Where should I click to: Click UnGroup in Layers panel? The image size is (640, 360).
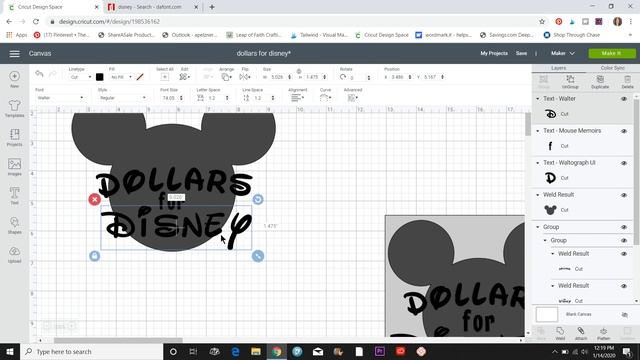pyautogui.click(x=570, y=82)
